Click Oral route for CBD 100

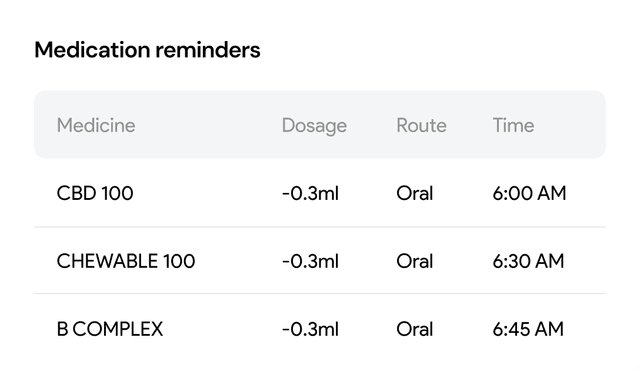click(x=415, y=193)
